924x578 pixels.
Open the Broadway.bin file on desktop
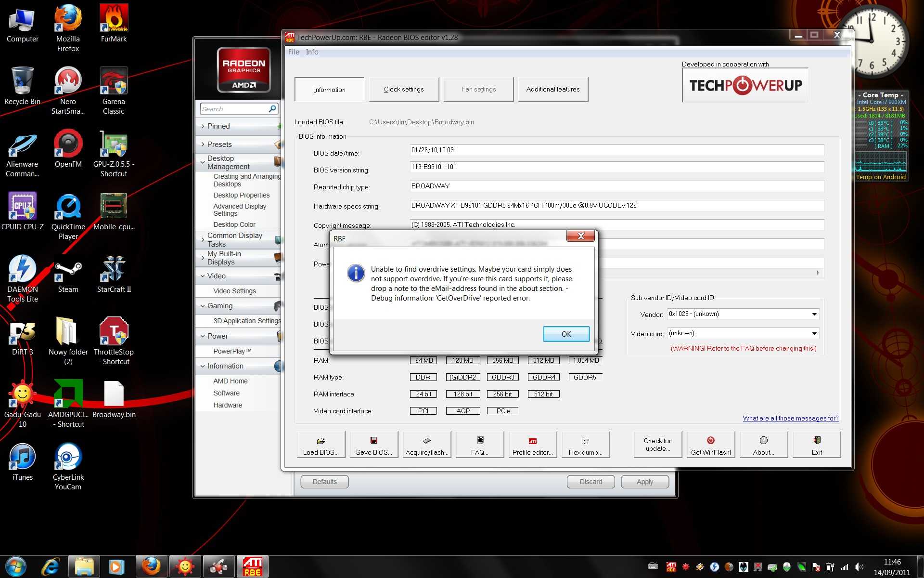[114, 399]
